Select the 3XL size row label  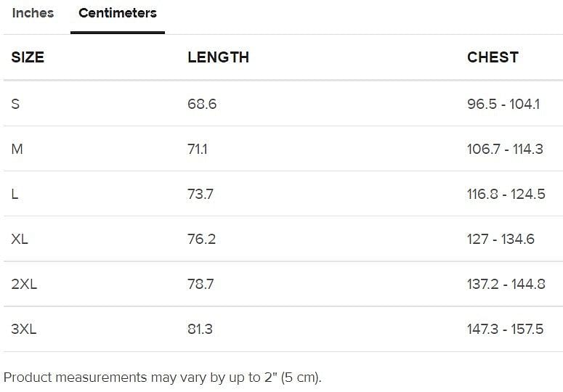coord(24,329)
